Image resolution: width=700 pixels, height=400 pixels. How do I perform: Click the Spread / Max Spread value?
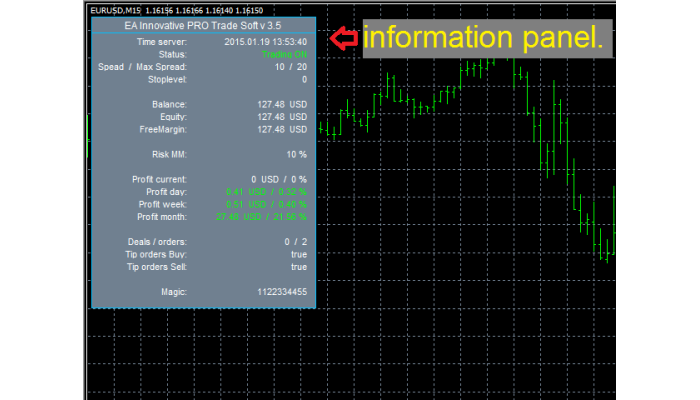coord(293,67)
